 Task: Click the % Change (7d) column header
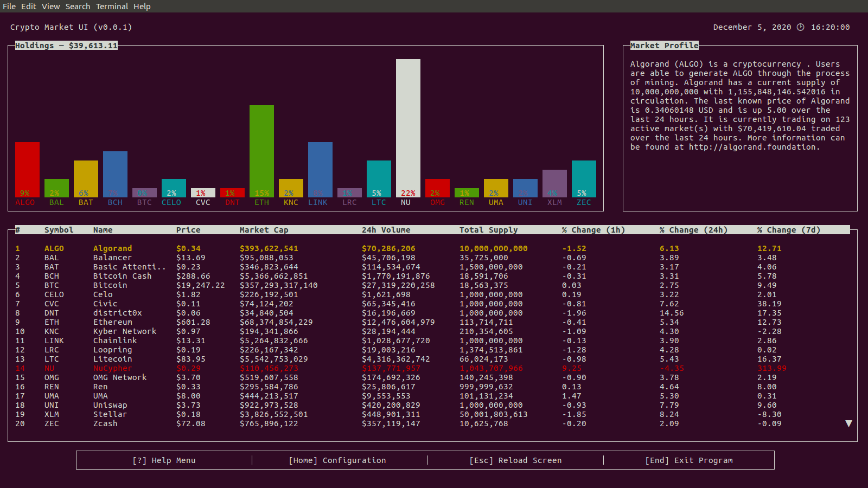789,230
